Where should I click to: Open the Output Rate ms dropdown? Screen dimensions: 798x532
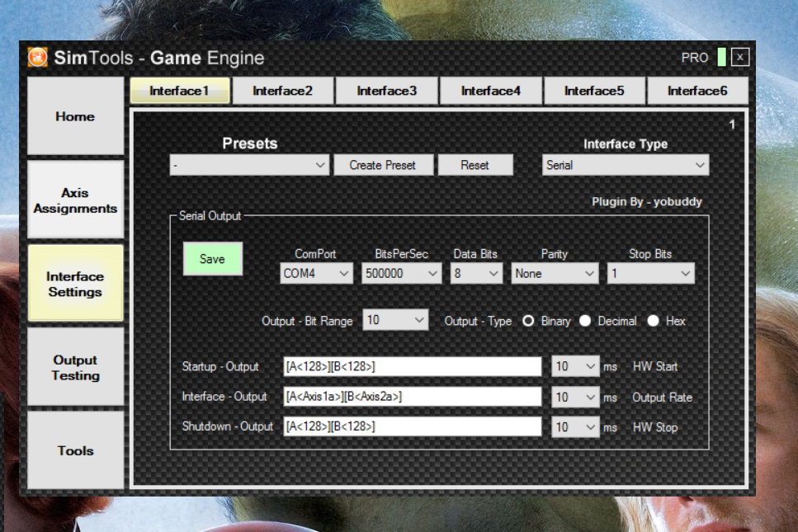point(575,397)
